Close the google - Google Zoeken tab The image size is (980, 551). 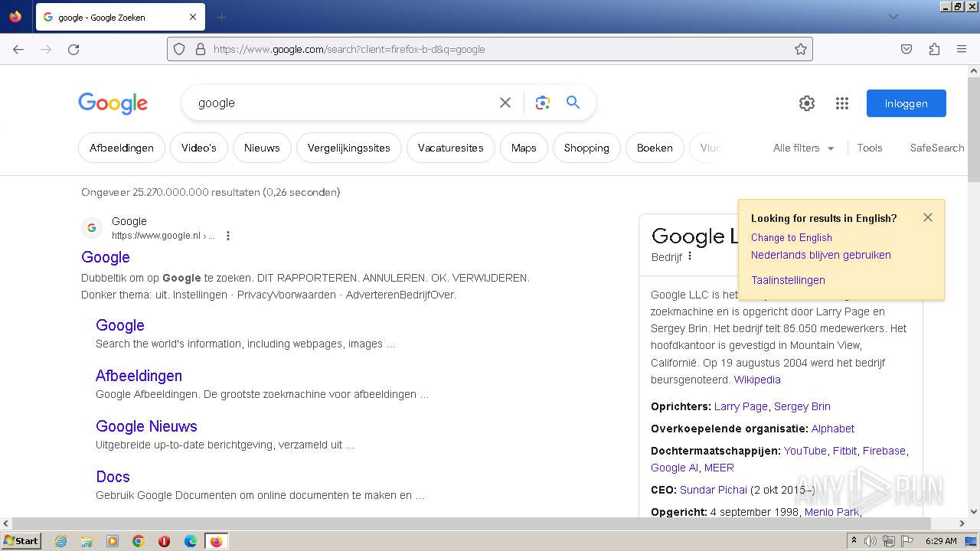[x=193, y=17]
